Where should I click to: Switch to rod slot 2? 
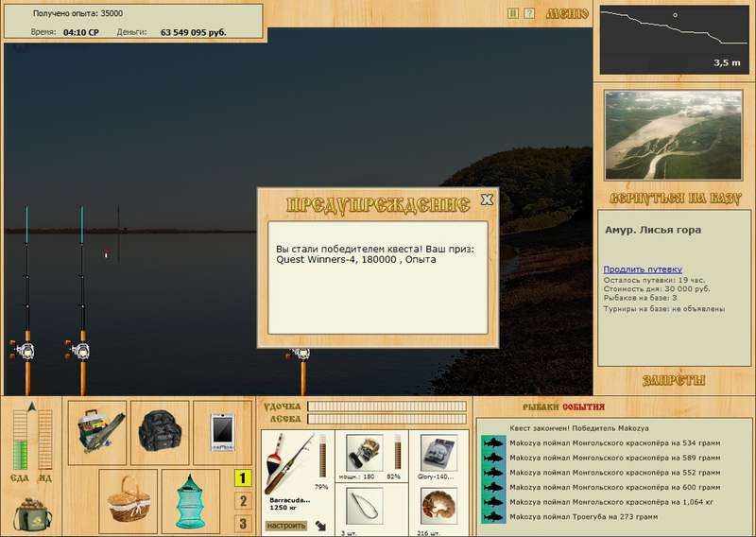coord(243,501)
